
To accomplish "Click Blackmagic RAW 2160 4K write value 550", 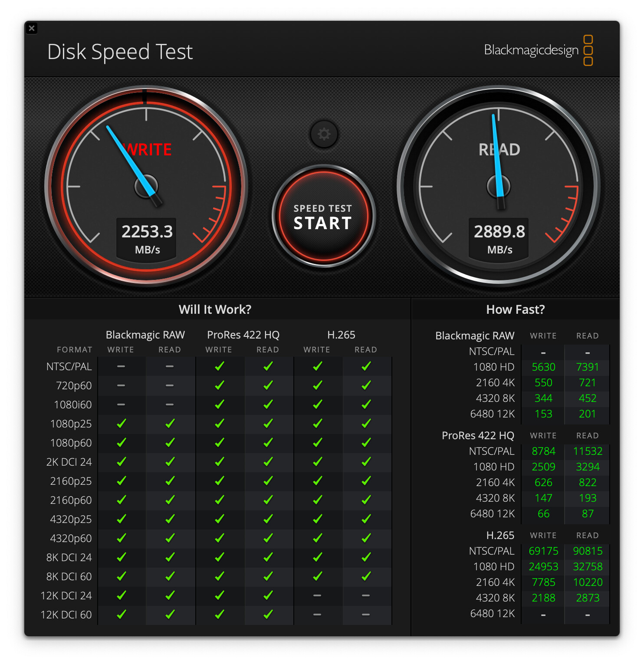I will (543, 383).
